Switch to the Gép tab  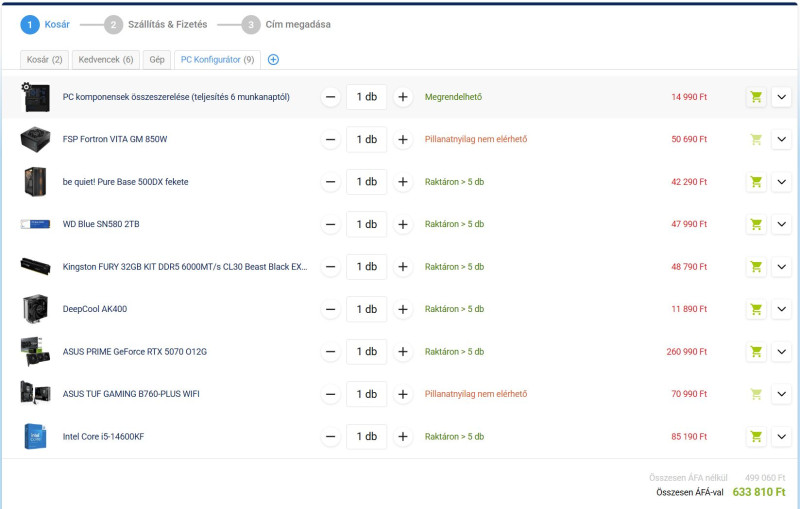pyautogui.click(x=157, y=60)
